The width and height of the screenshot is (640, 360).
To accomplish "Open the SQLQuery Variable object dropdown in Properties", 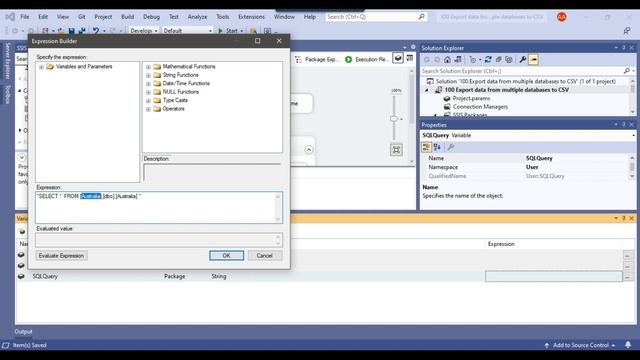I will pos(633,135).
